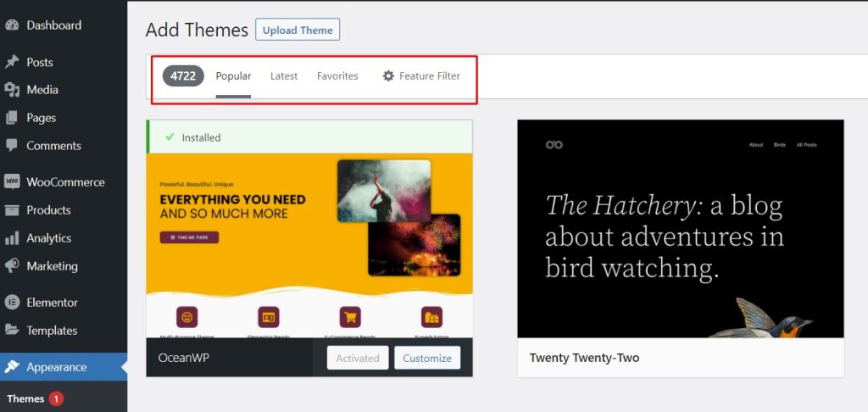Switch to the Latest themes tab

(284, 75)
